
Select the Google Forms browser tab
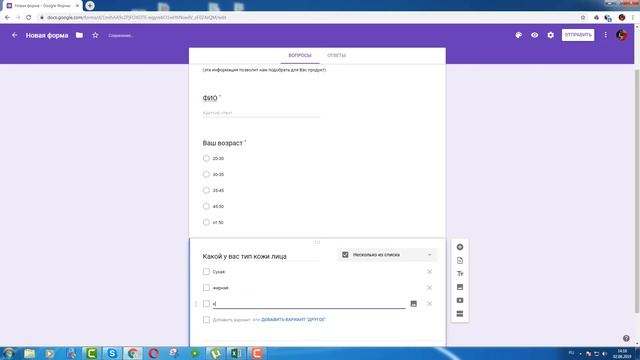click(42, 6)
